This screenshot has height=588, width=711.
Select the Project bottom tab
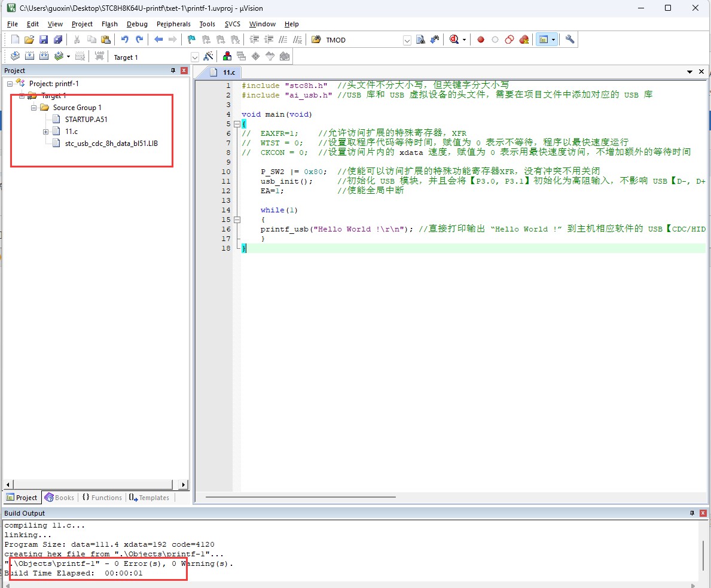tap(22, 498)
